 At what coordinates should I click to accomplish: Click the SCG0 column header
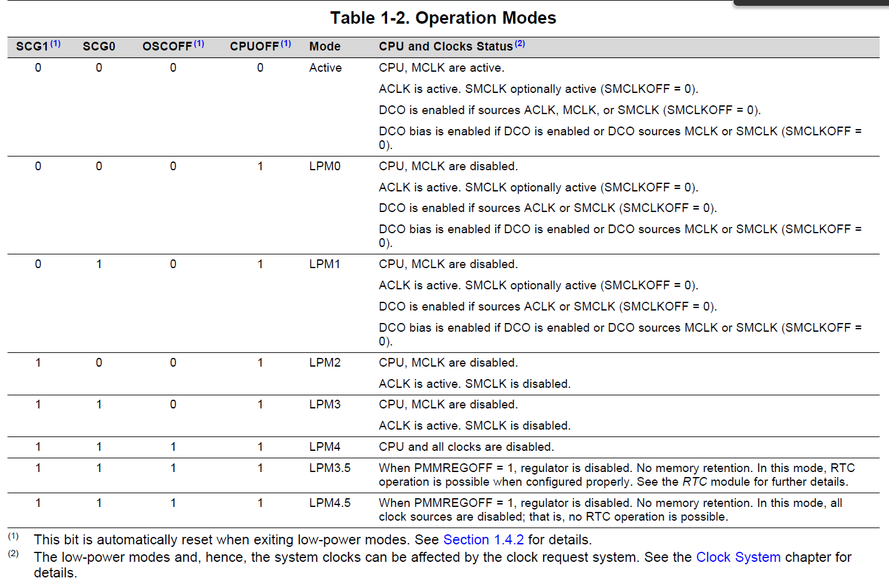99,47
